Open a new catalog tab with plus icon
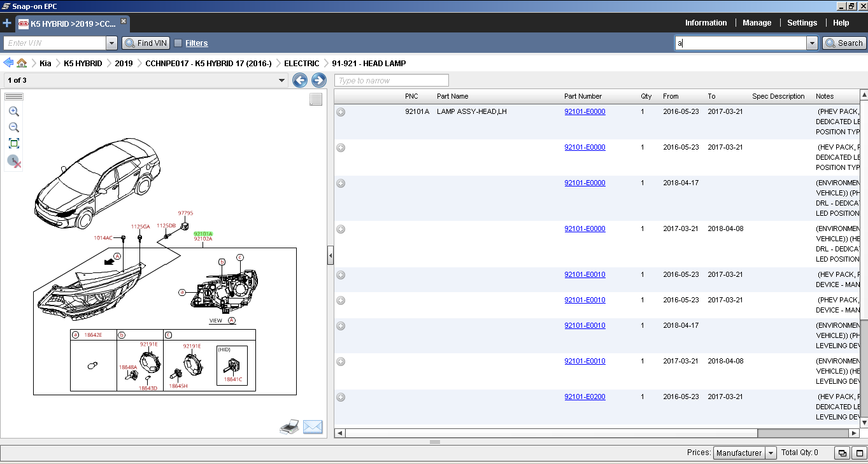Image resolution: width=868 pixels, height=464 pixels. [x=7, y=24]
